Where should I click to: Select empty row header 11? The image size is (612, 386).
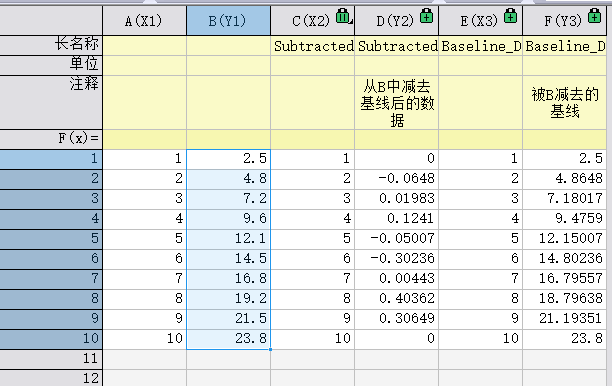(x=51, y=359)
